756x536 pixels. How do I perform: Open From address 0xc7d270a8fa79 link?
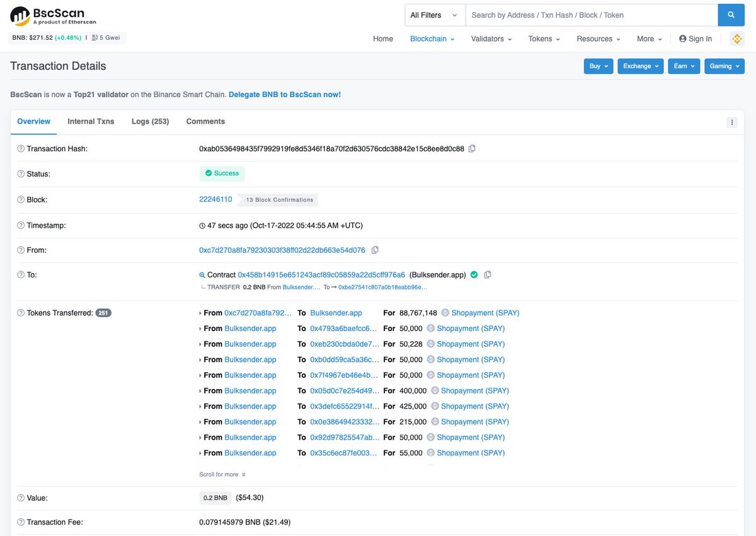pos(282,250)
